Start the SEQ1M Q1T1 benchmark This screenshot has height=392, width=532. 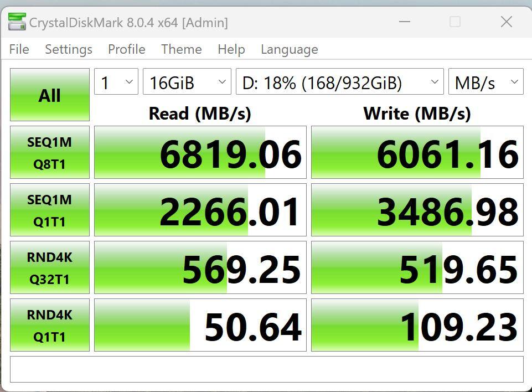[x=50, y=210]
